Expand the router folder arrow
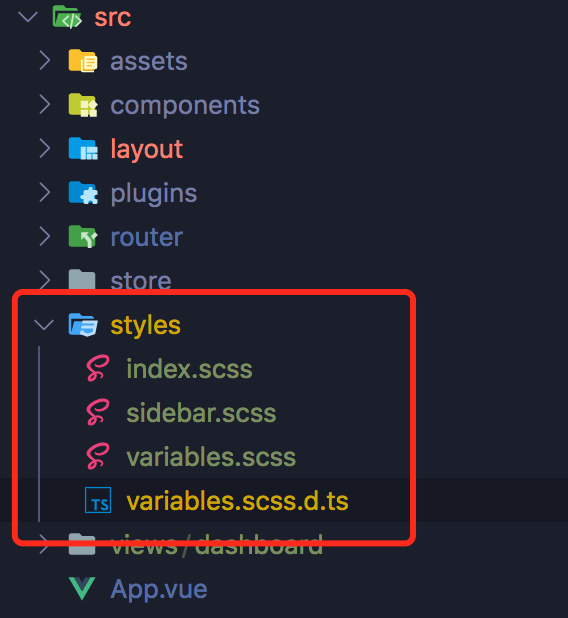The width and height of the screenshot is (568, 618). [45, 237]
